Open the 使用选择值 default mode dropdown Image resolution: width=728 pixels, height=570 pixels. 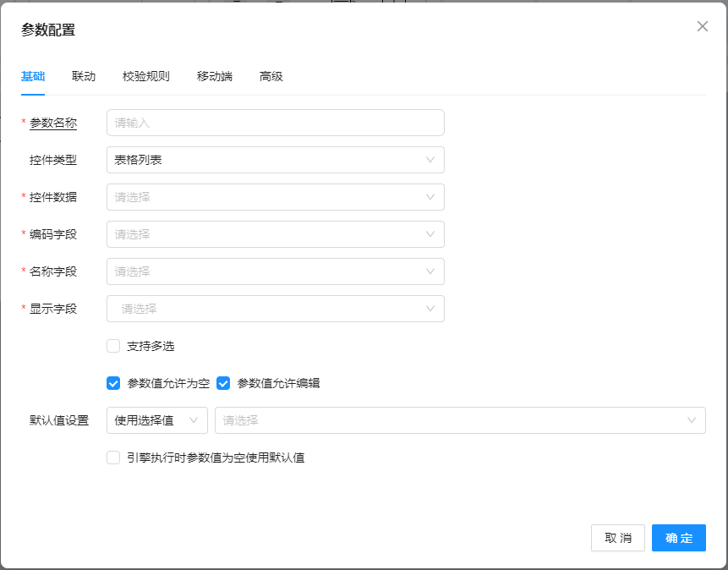(157, 420)
